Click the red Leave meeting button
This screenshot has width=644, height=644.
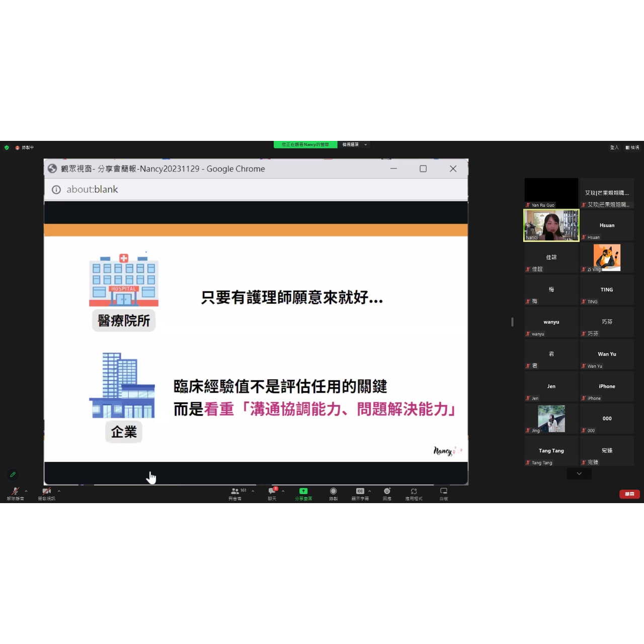click(x=629, y=494)
